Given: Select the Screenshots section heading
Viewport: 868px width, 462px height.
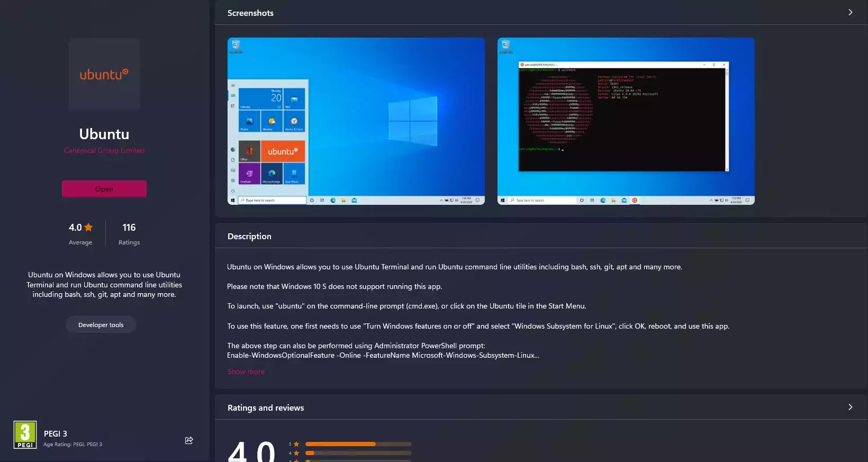Looking at the screenshot, I should point(250,13).
